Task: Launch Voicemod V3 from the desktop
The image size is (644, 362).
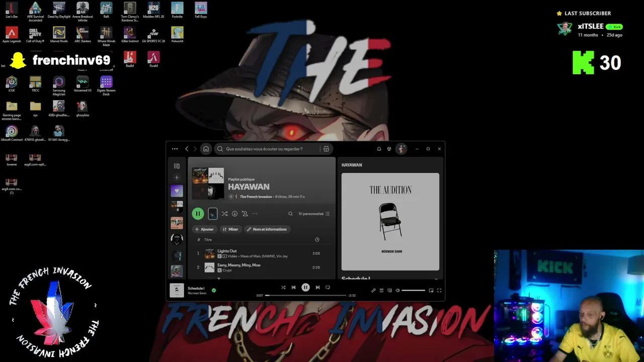Action: tap(83, 84)
